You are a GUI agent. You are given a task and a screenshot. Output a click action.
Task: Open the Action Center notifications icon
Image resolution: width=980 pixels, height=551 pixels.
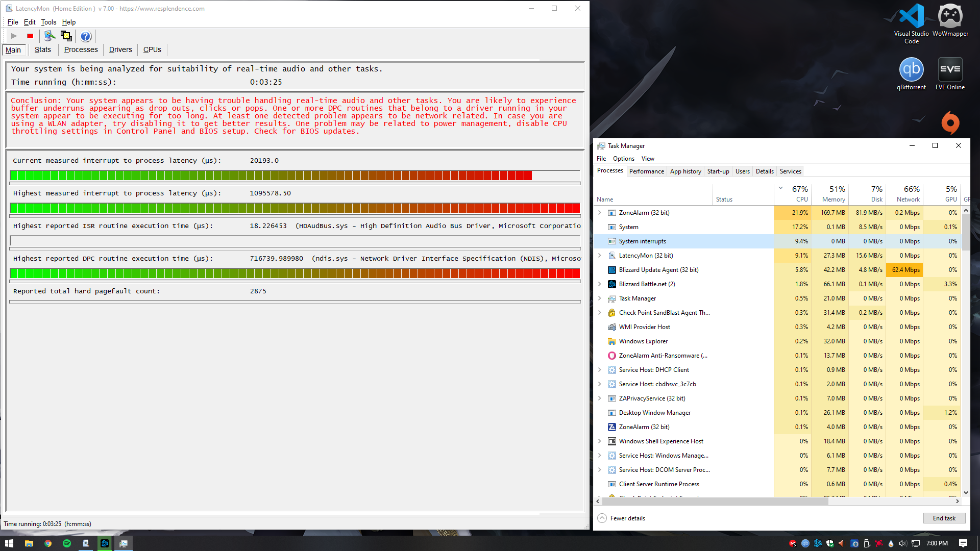coord(963,543)
